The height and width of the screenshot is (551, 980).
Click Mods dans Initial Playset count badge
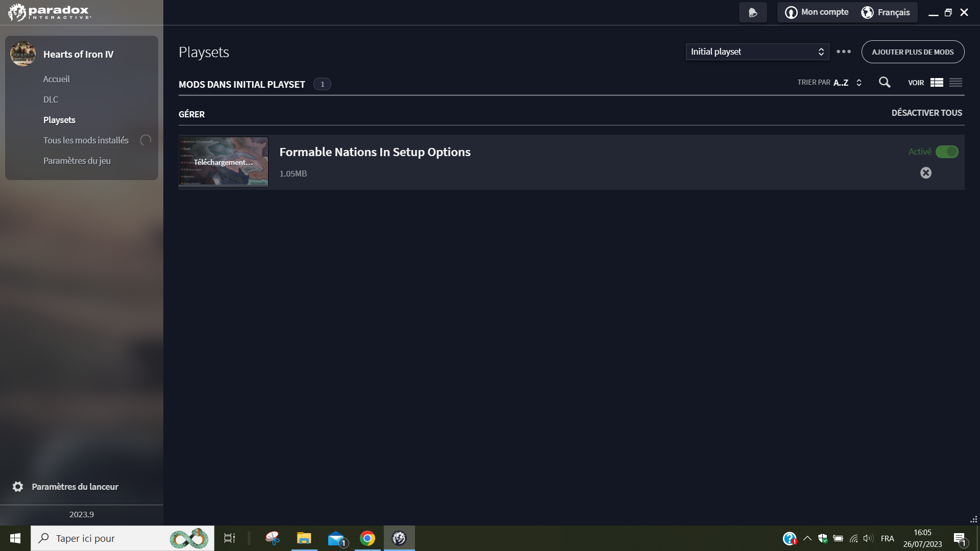(x=322, y=84)
